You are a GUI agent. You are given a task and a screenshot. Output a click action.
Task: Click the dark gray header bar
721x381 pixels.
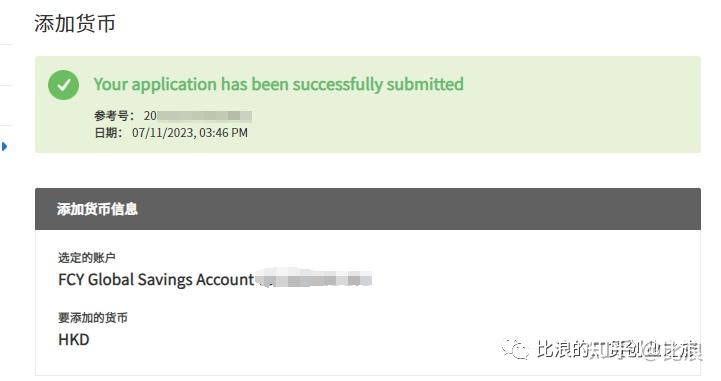[x=368, y=209]
